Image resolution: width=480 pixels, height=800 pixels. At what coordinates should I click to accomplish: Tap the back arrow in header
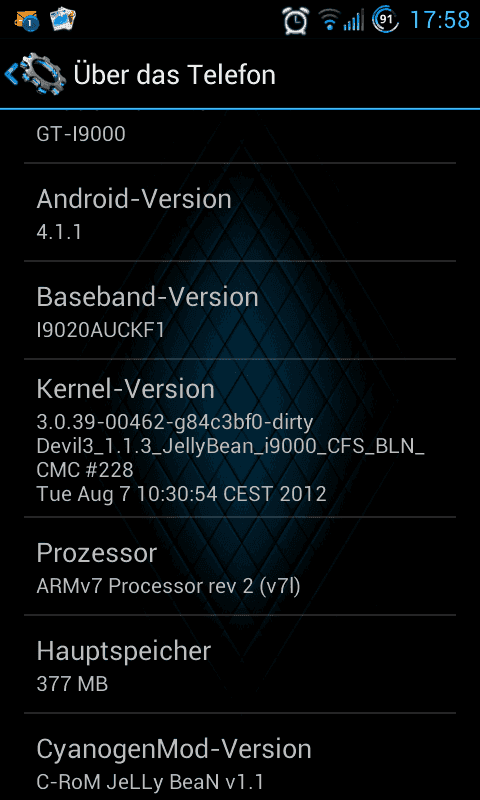coord(10,75)
